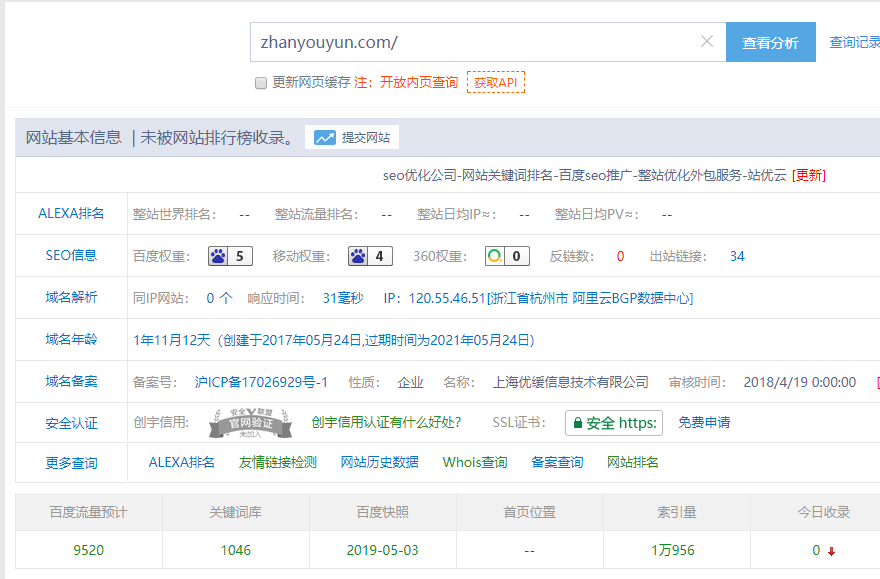Click the 移动权重 value 4
Viewport: 880px width, 579px height.
click(x=379, y=256)
